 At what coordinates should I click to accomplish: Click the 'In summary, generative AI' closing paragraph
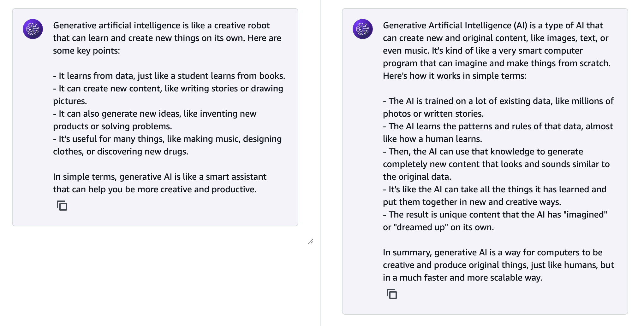(498, 265)
